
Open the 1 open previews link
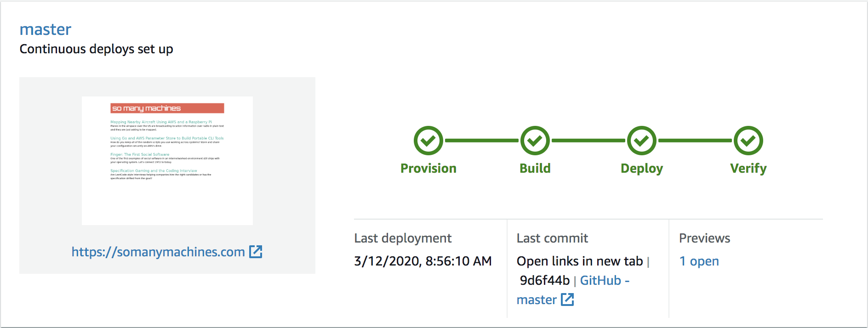(699, 261)
